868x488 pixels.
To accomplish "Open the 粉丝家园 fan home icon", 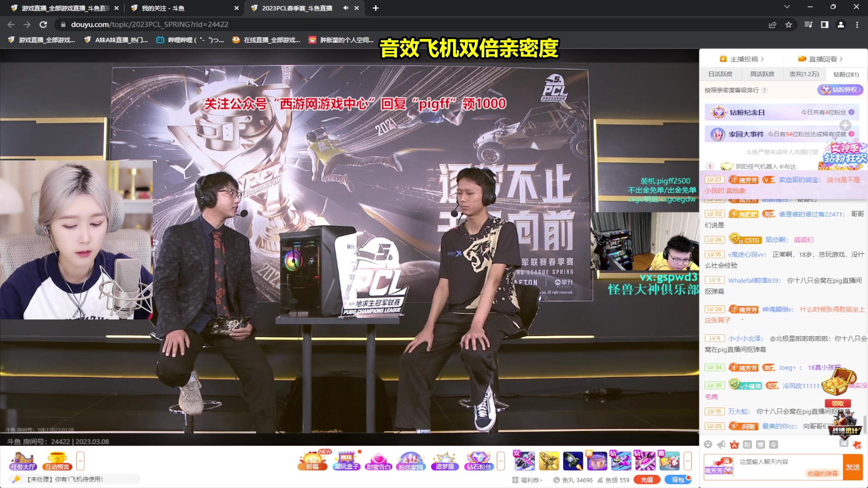I will pyautogui.click(x=411, y=461).
